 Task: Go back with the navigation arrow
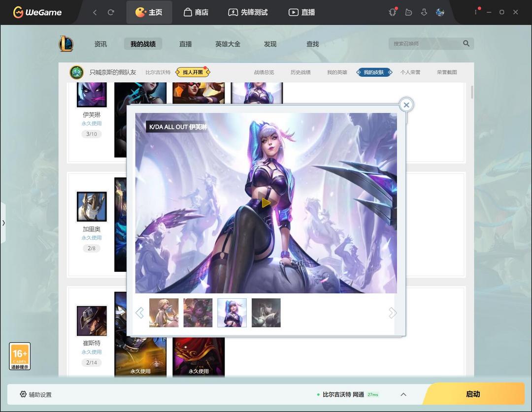coord(95,12)
